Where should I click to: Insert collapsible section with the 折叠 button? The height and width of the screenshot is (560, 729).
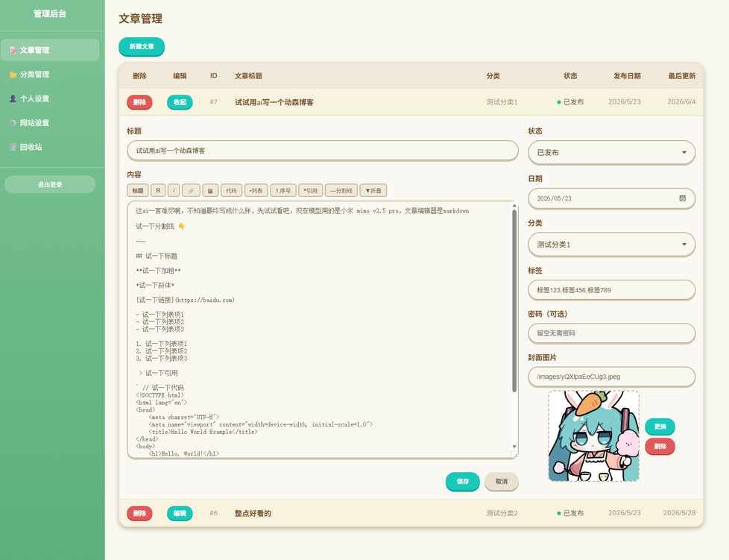click(373, 190)
